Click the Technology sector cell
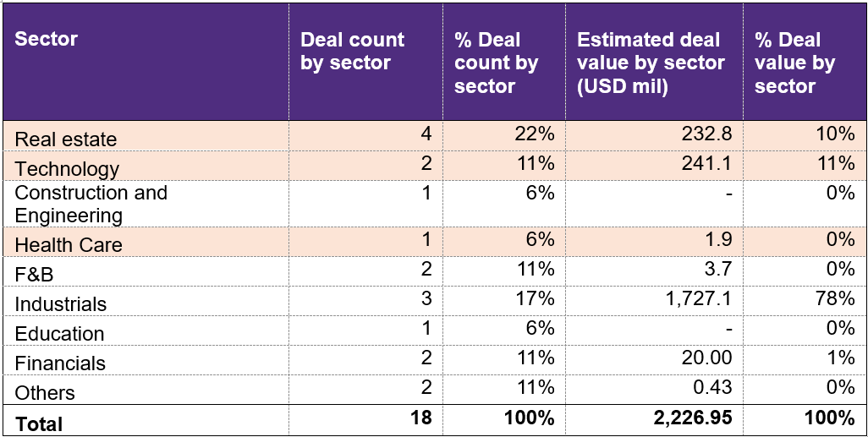Screen dimensions: 868x437 pos(67,168)
